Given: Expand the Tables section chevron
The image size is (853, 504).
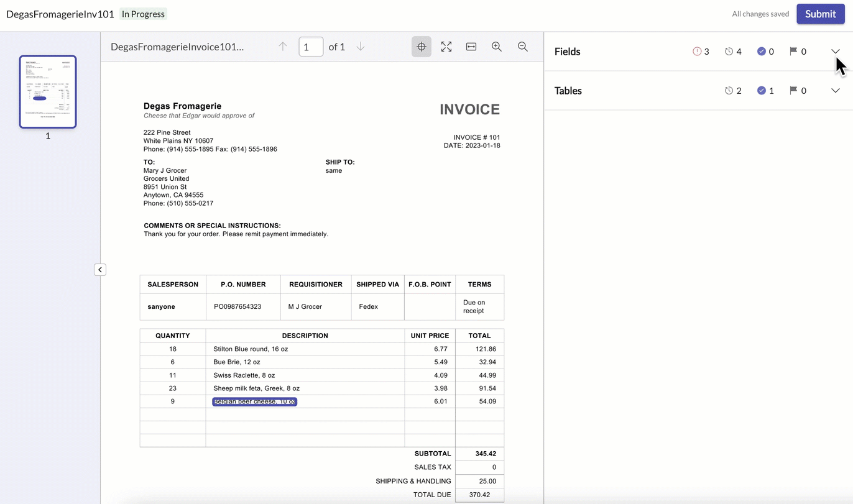Looking at the screenshot, I should click(836, 91).
